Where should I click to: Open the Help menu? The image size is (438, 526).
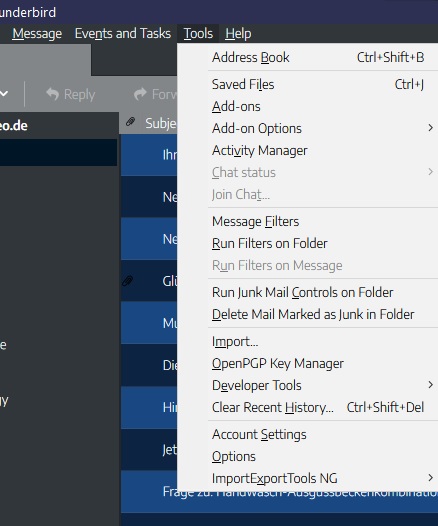click(238, 34)
